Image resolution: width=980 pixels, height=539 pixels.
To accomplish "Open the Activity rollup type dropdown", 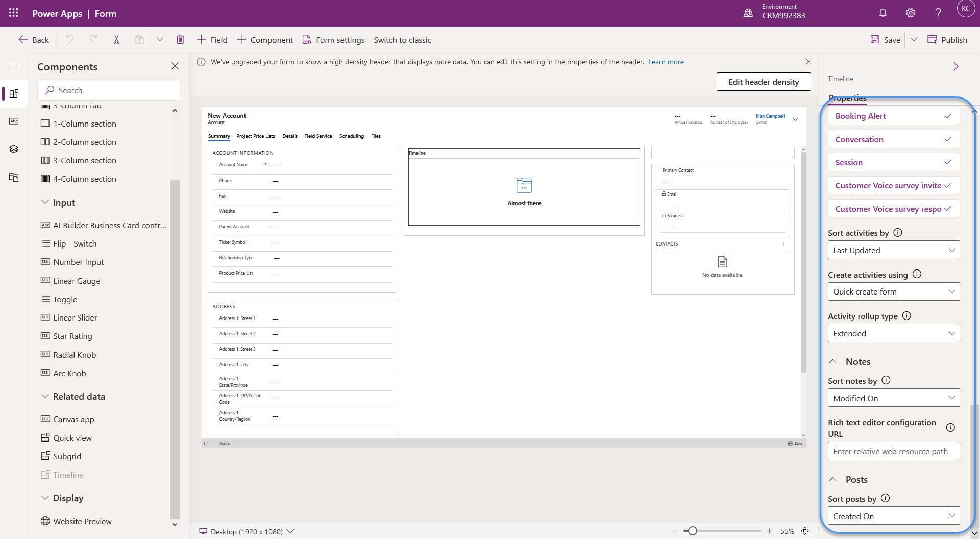I will click(893, 333).
